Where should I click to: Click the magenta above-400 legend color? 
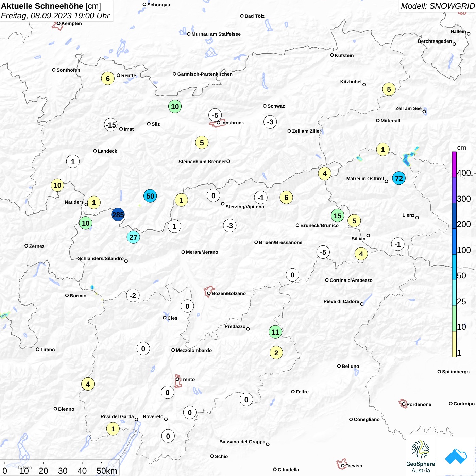pyautogui.click(x=454, y=165)
